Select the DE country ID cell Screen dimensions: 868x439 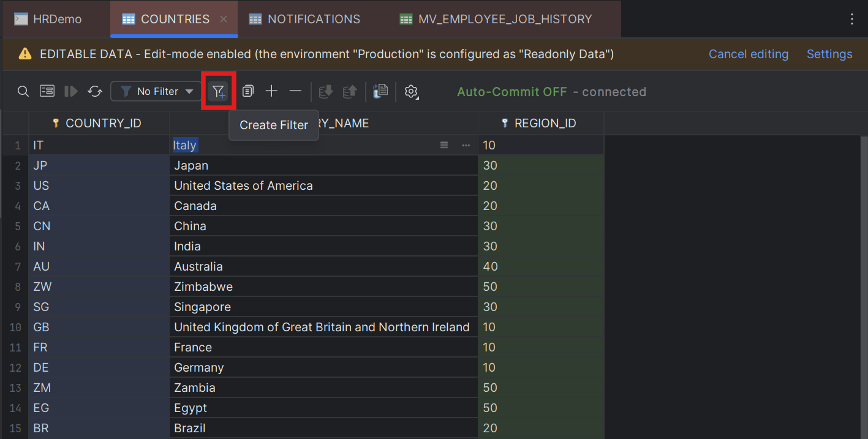(x=99, y=367)
